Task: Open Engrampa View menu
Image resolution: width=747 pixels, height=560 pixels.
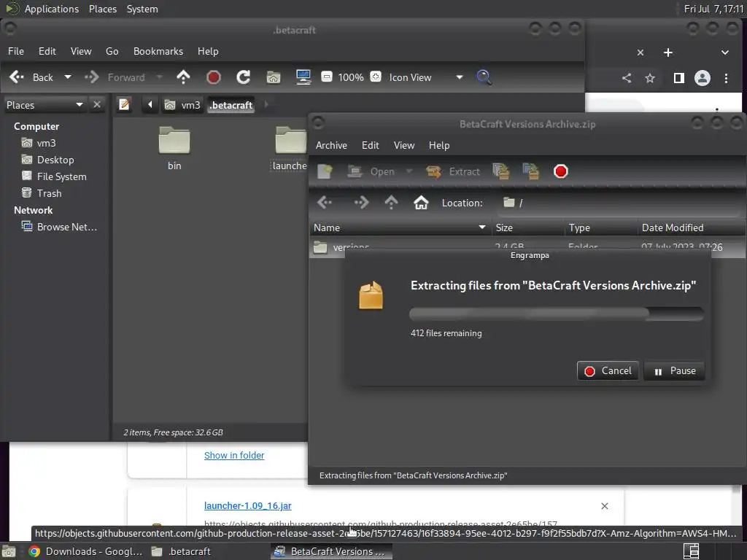Action: click(404, 145)
